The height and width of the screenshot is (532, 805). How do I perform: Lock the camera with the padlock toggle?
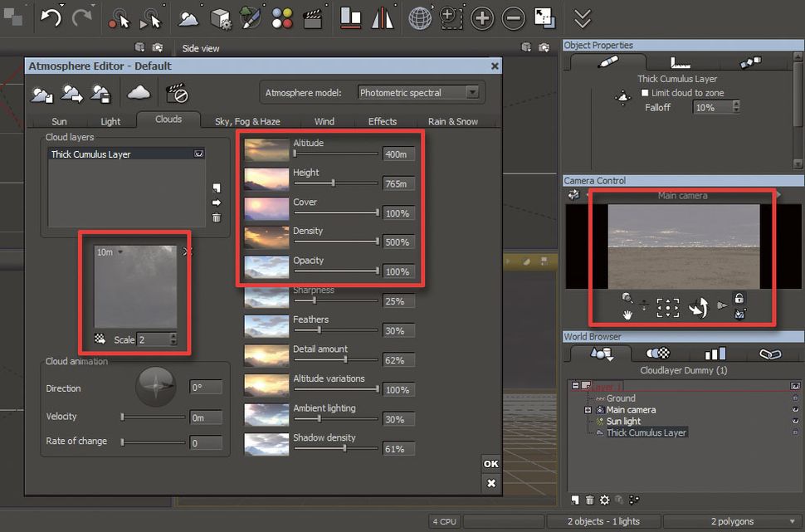(739, 297)
